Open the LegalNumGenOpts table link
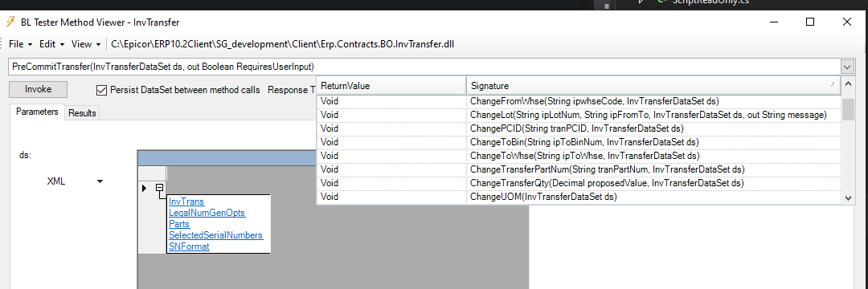 pyautogui.click(x=207, y=213)
